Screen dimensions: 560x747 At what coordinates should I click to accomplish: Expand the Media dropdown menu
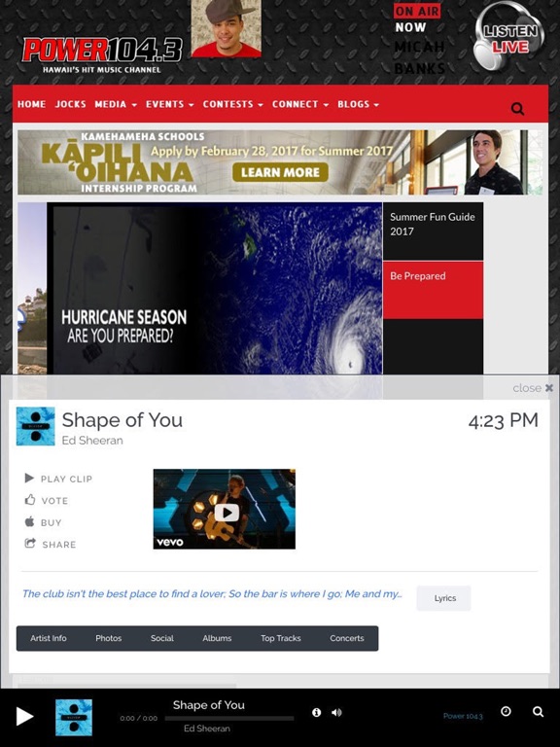click(116, 104)
